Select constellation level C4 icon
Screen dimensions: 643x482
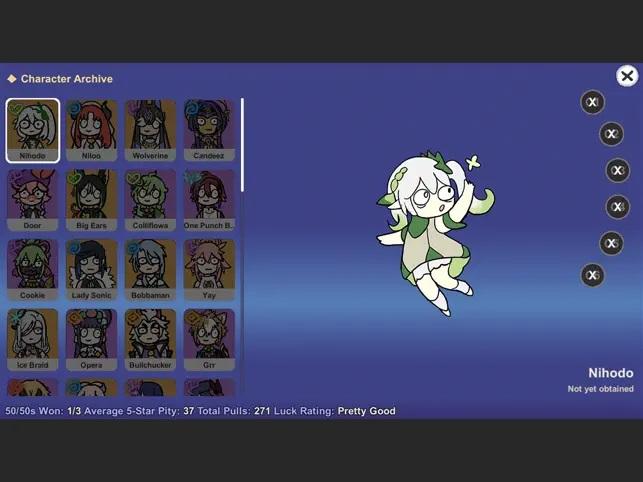(x=617, y=207)
